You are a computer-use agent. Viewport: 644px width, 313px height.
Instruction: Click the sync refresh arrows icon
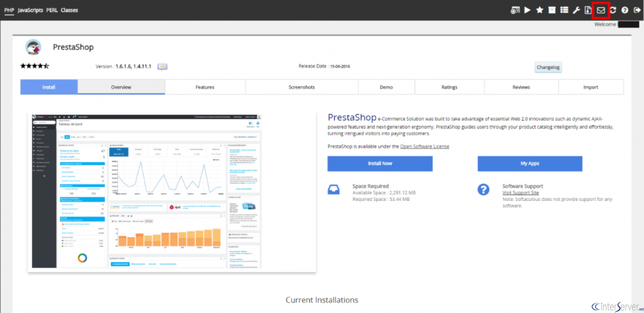pos(613,10)
